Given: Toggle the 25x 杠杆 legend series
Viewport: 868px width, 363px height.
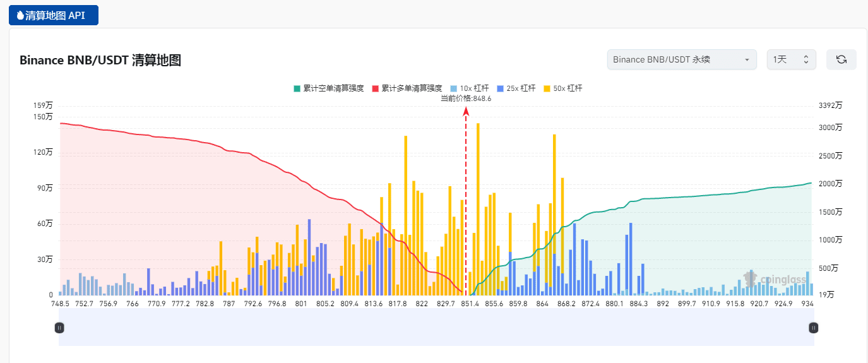Looking at the screenshot, I should (x=516, y=88).
